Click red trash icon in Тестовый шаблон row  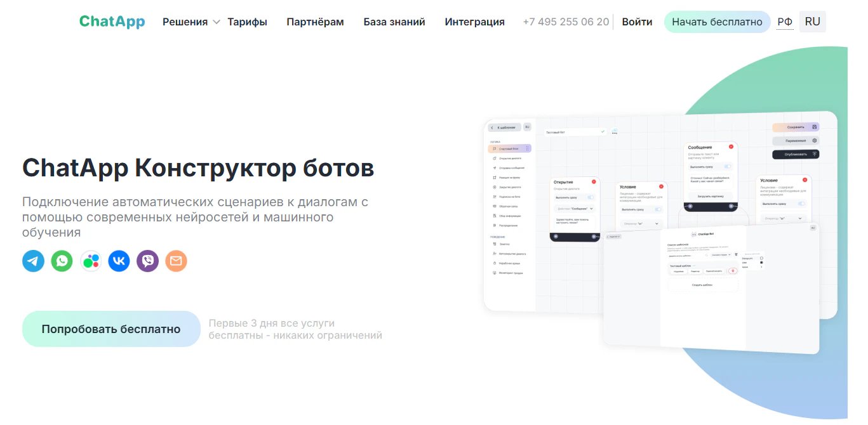click(732, 271)
